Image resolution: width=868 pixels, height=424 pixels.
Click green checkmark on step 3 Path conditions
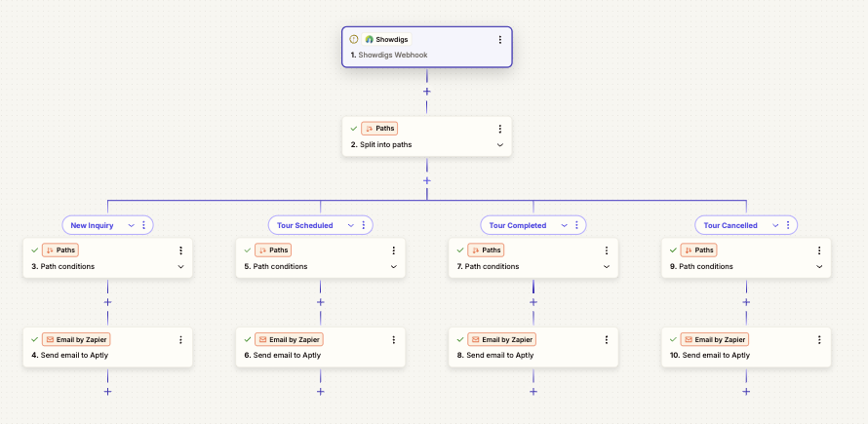34,251
